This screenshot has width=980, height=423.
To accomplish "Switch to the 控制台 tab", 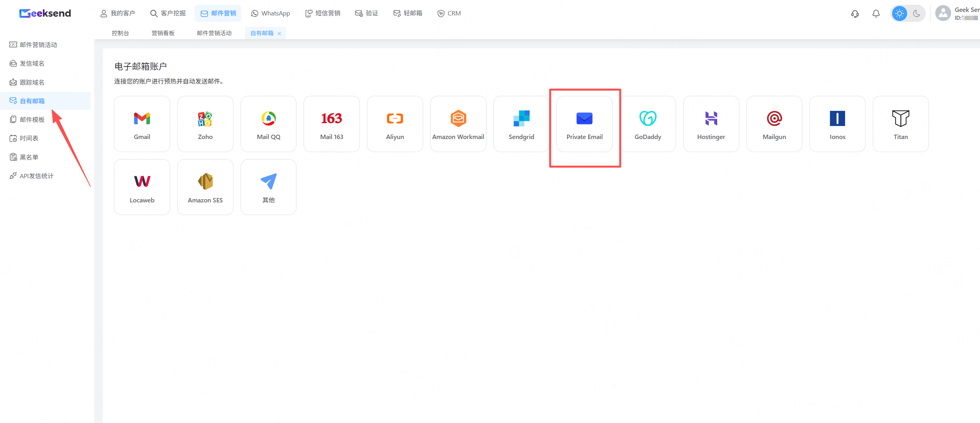I will (120, 33).
